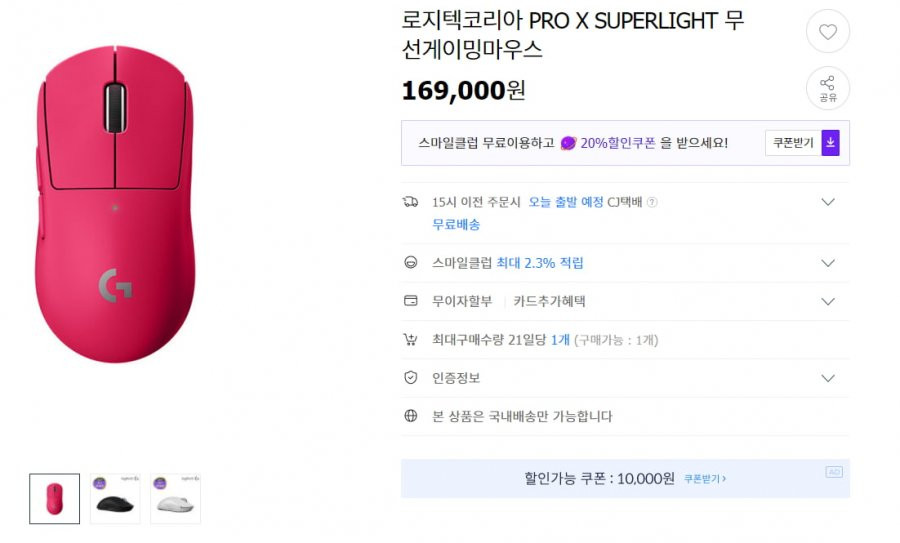Click the delivery truck icon

[410, 201]
